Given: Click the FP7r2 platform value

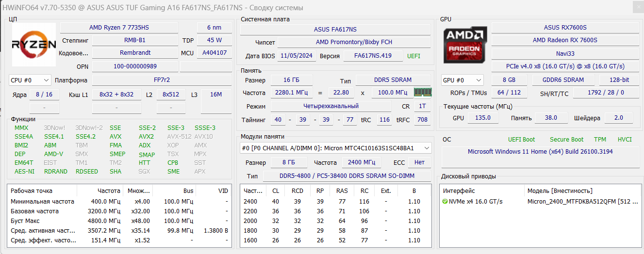Looking at the screenshot, I should [162, 80].
